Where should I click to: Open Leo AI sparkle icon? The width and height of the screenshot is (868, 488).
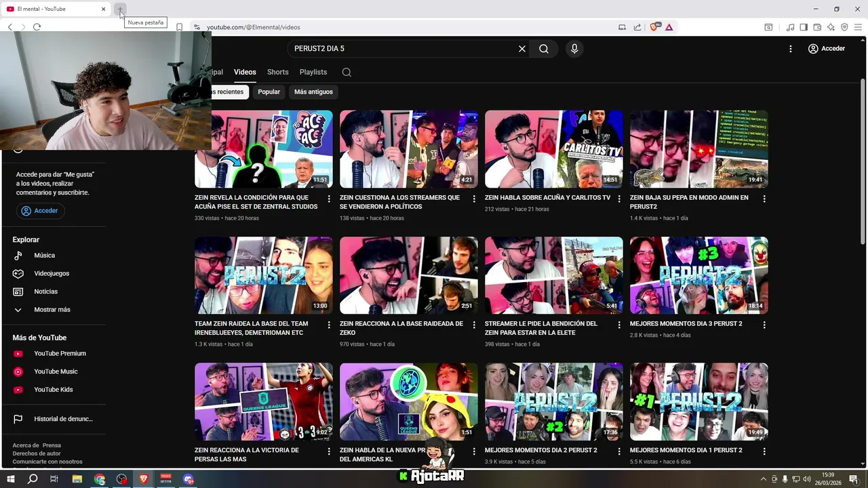point(831,27)
